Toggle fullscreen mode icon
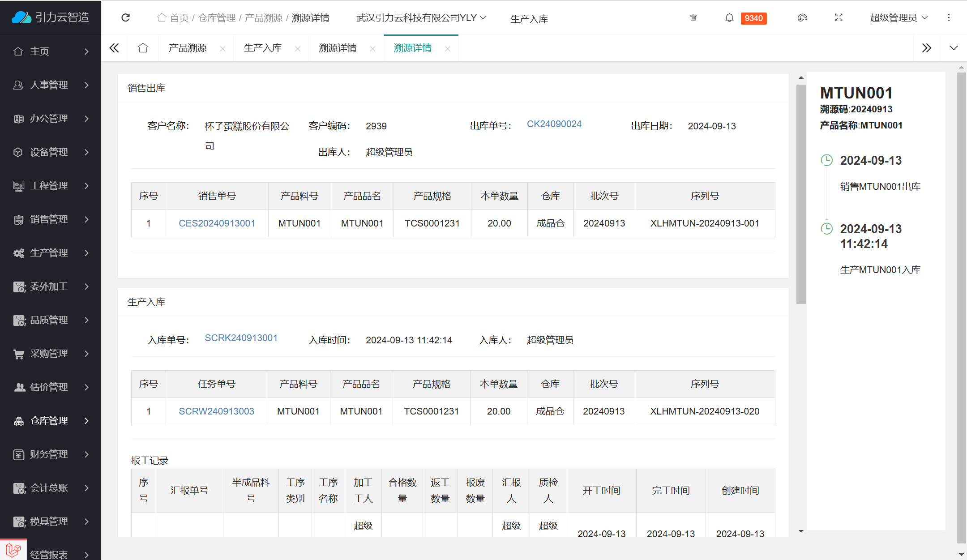 pyautogui.click(x=839, y=17)
